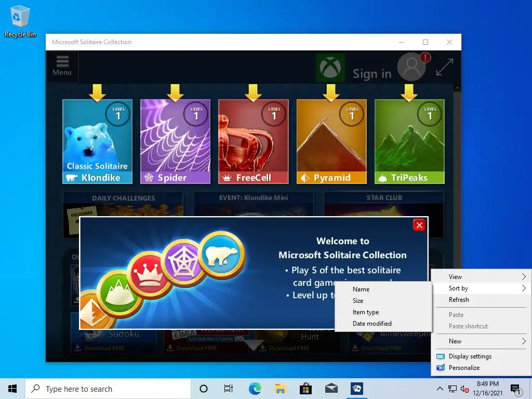Click Treasure Hunt Download FREE link
This screenshot has width=532, height=399.
(285, 348)
